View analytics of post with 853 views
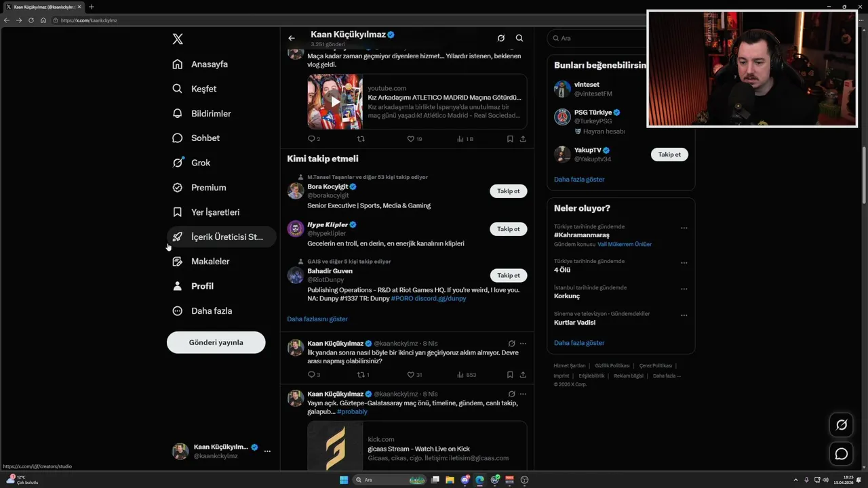 click(467, 375)
